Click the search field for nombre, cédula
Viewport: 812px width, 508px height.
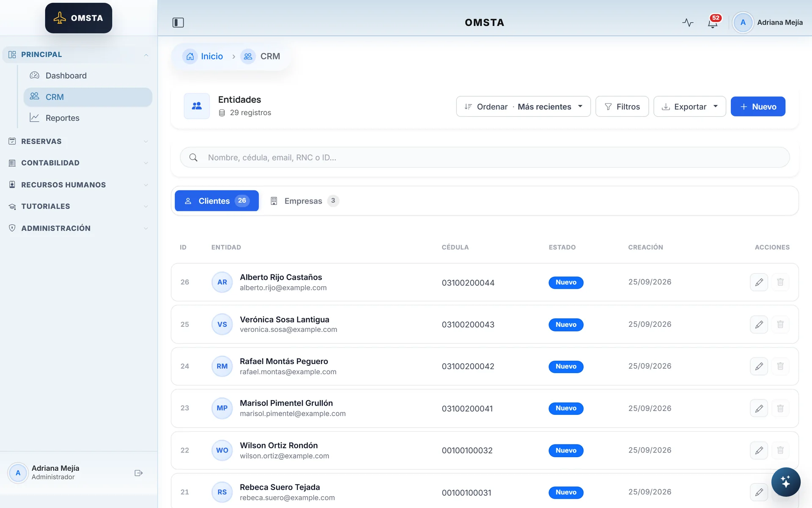click(485, 157)
